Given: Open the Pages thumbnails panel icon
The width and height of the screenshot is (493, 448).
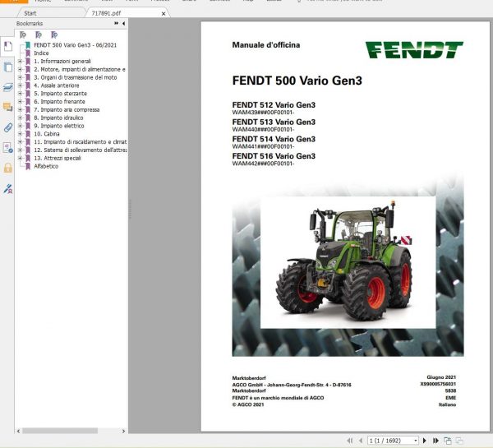Looking at the screenshot, I should 8,67.
